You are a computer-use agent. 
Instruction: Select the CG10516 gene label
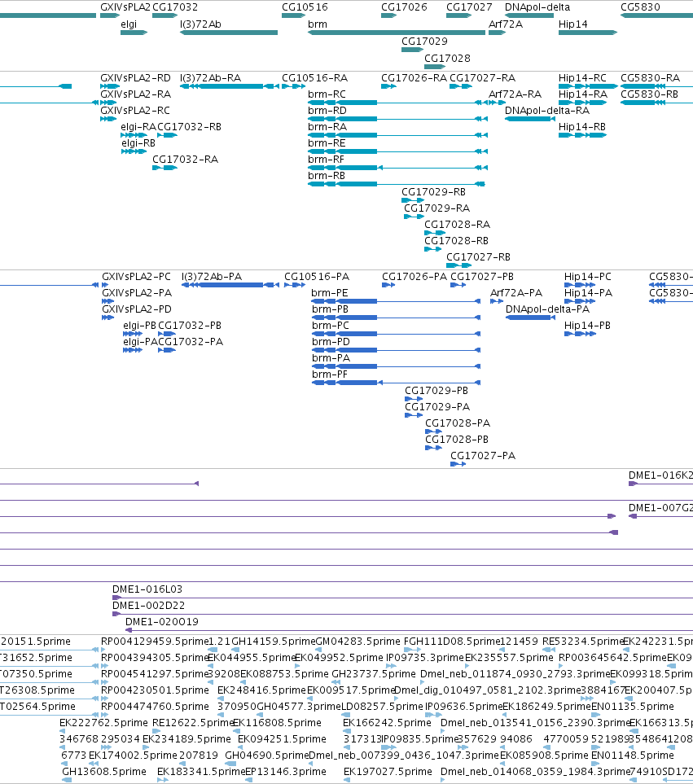305,7
